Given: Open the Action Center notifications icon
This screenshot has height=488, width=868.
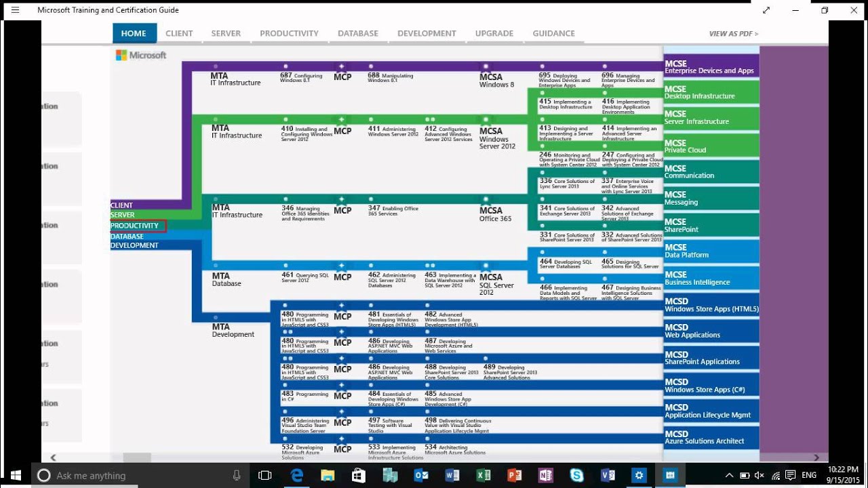Looking at the screenshot, I should pos(791,475).
